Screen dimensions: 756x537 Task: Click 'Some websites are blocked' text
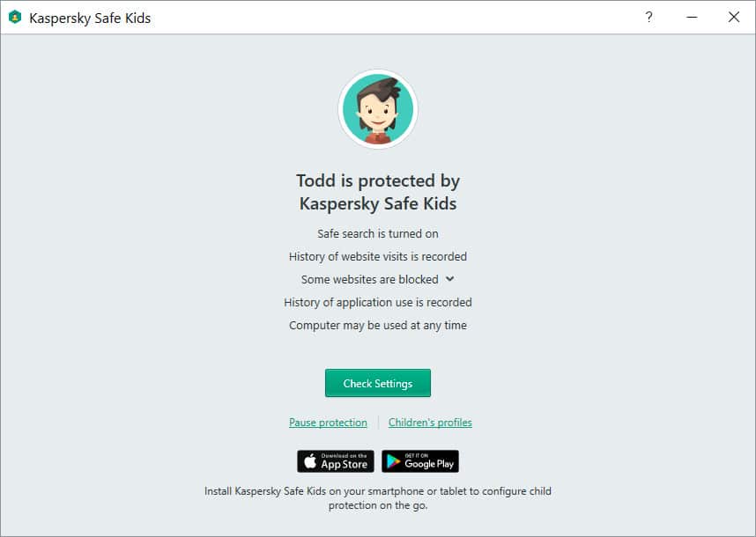pyautogui.click(x=370, y=279)
